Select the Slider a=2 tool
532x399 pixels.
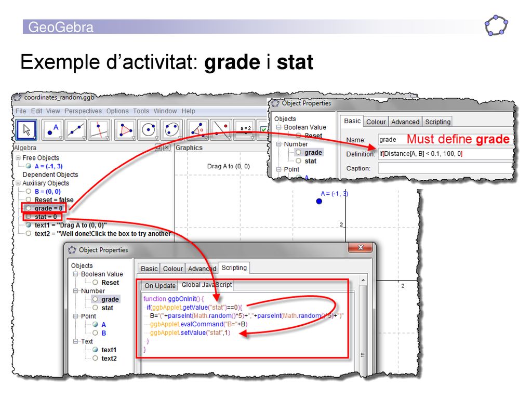pyautogui.click(x=244, y=129)
